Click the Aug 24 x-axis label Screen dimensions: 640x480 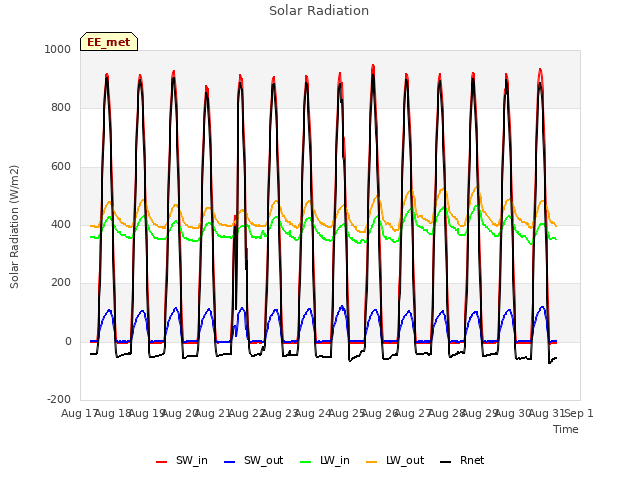point(312,413)
